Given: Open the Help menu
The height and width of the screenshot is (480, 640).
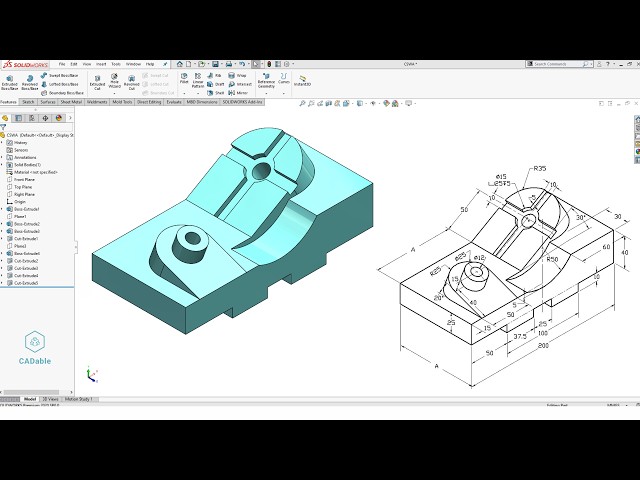Looking at the screenshot, I should (x=150, y=64).
